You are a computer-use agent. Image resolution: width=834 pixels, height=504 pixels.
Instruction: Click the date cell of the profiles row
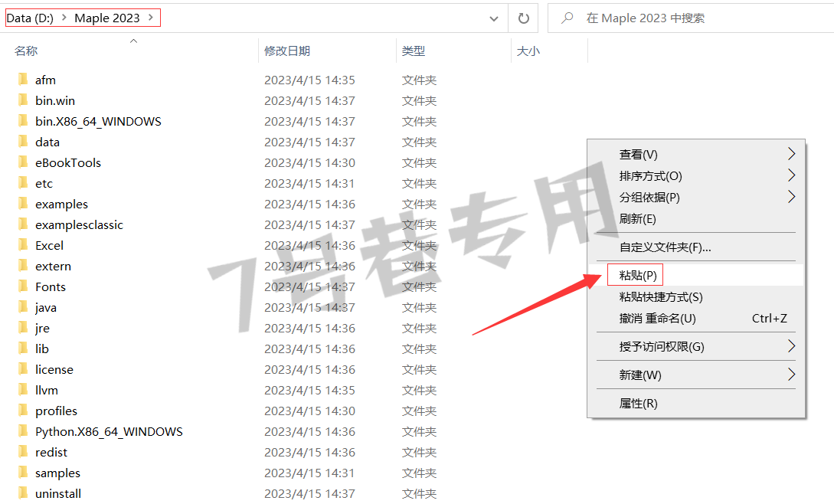pyautogui.click(x=309, y=411)
